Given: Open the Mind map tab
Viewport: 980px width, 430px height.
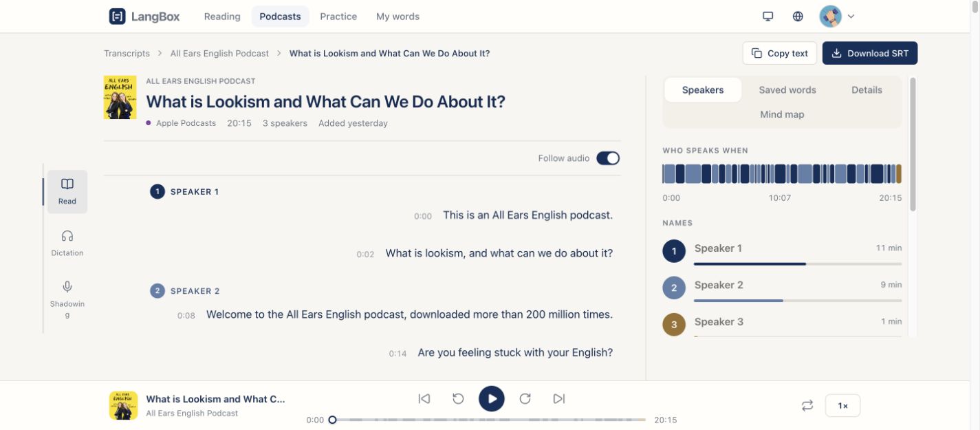Looking at the screenshot, I should coord(782,115).
